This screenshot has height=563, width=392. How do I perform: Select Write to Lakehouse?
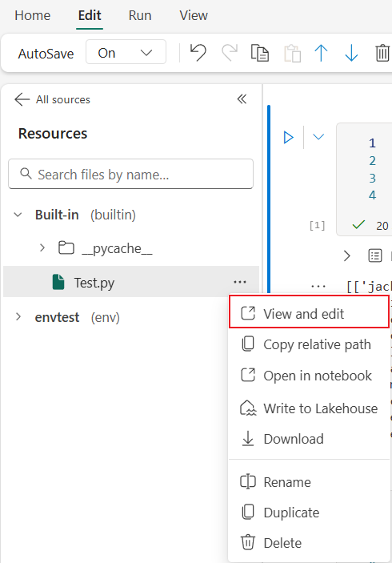coord(309,408)
